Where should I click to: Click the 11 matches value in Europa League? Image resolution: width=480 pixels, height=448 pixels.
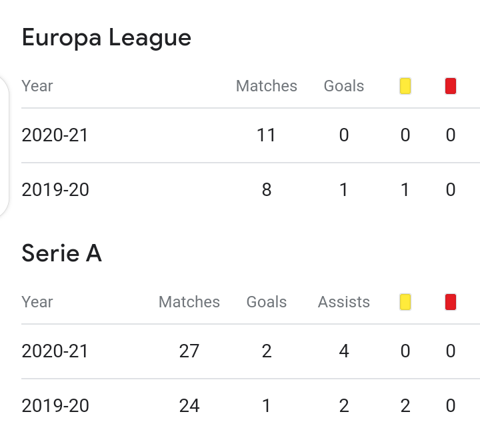click(266, 135)
